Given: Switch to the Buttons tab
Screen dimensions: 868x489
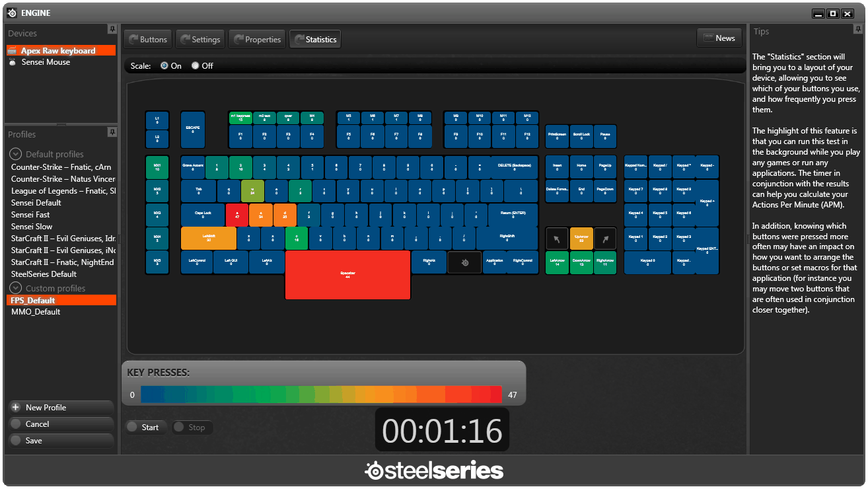Looking at the screenshot, I should pos(148,40).
